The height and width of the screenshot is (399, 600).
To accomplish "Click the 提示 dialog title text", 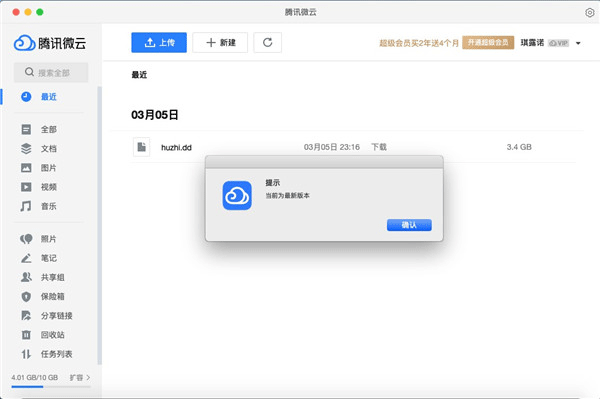I will pyautogui.click(x=272, y=182).
